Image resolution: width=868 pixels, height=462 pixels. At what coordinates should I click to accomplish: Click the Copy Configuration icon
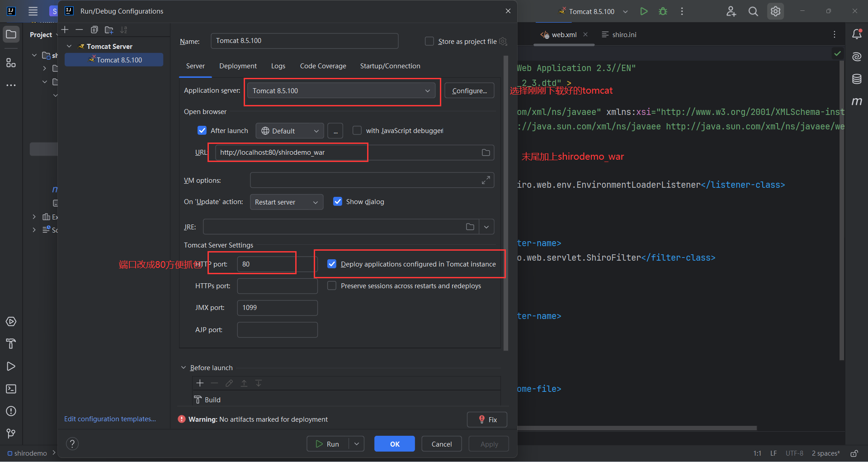point(94,30)
